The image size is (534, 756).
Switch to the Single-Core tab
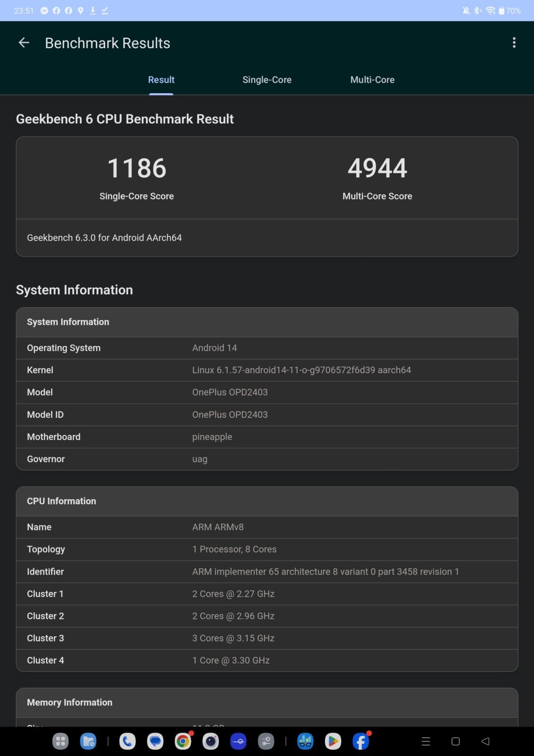[x=267, y=80]
